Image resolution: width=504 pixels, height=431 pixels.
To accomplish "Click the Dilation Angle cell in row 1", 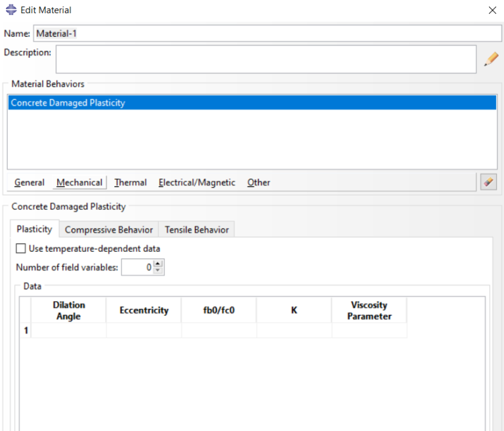I will [68, 331].
